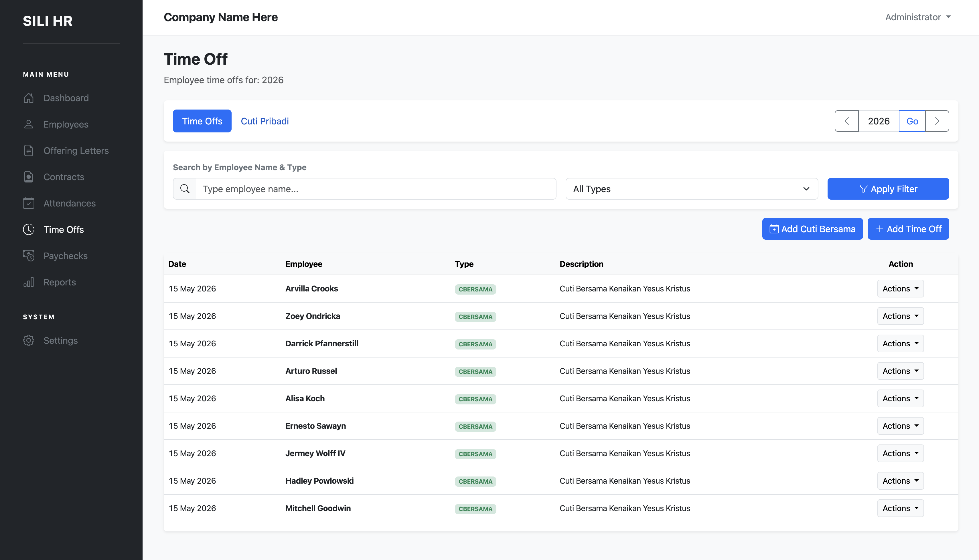
Task: Click the Date column header
Action: [177, 264]
